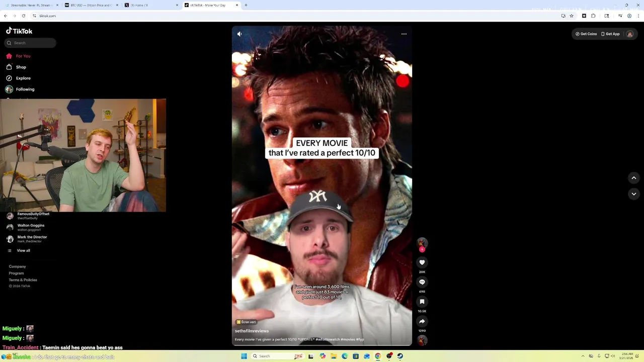Close the TikTok browser tab
644x362 pixels.
(237, 5)
